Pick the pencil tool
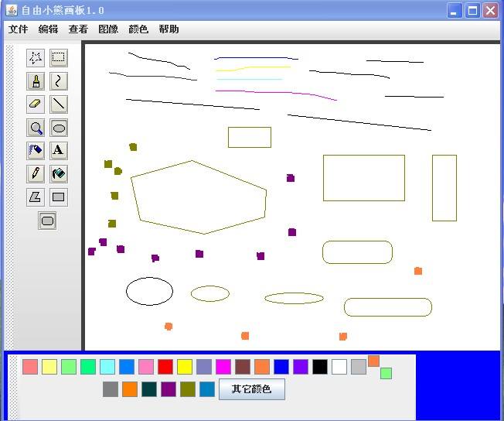 (36, 174)
